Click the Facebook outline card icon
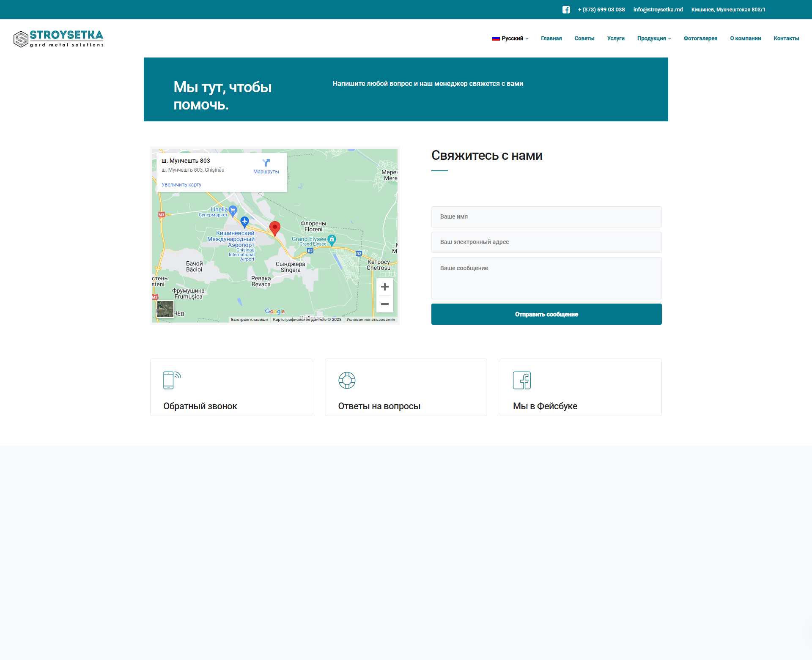Image resolution: width=812 pixels, height=660 pixels. pyautogui.click(x=521, y=380)
